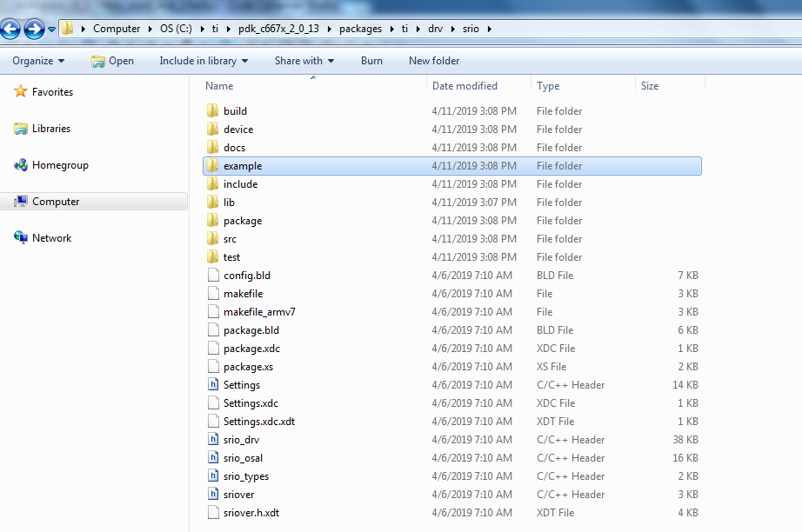
Task: Select the Settings.xdc file name
Action: click(251, 403)
